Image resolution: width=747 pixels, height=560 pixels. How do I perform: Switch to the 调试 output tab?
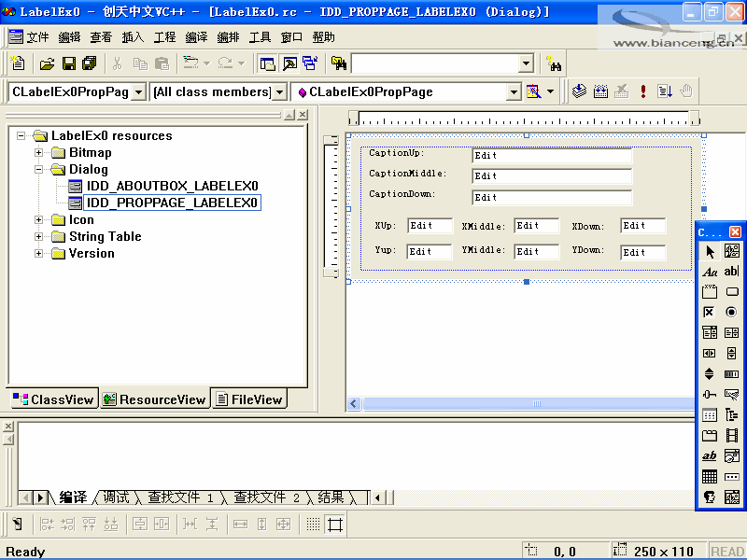point(116,497)
